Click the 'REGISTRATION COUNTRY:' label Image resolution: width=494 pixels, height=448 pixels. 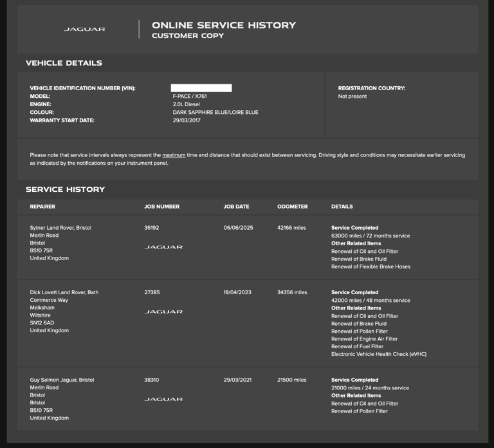tap(372, 88)
